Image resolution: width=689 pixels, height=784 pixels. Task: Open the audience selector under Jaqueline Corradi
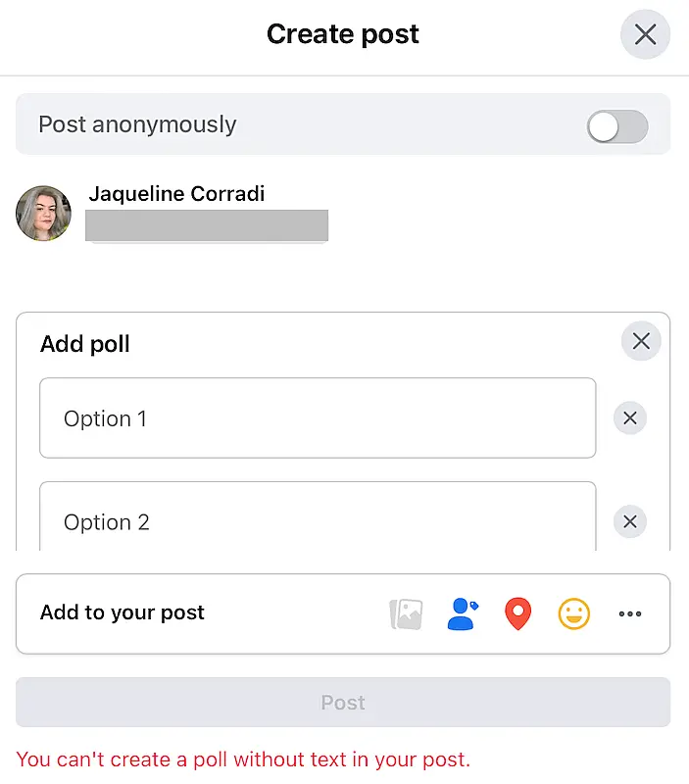(x=206, y=226)
